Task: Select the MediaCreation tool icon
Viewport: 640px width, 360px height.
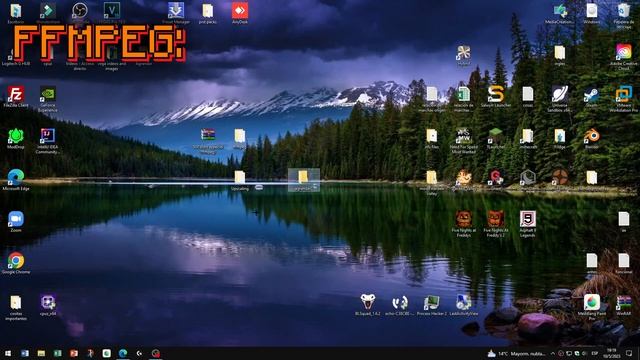Action: point(560,13)
